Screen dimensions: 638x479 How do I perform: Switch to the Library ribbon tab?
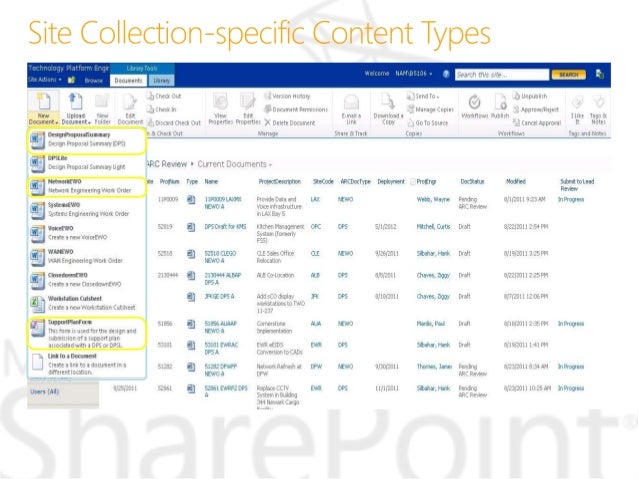162,81
